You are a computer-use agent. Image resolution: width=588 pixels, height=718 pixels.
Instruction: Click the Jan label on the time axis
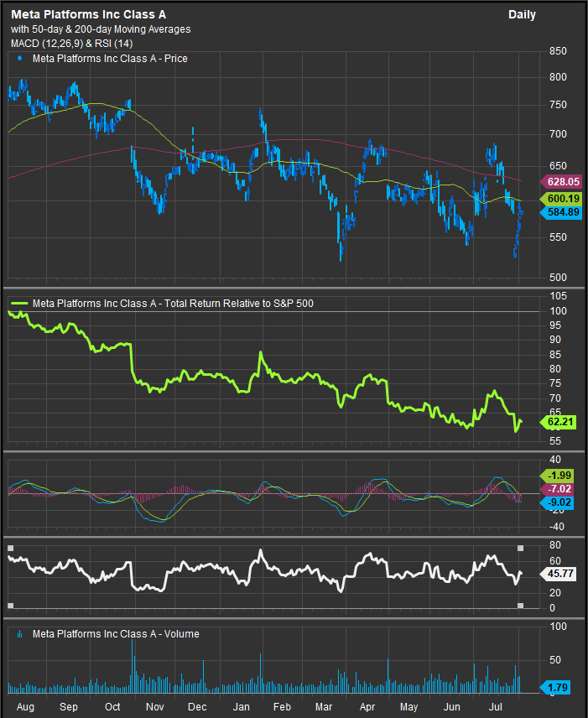pyautogui.click(x=242, y=706)
